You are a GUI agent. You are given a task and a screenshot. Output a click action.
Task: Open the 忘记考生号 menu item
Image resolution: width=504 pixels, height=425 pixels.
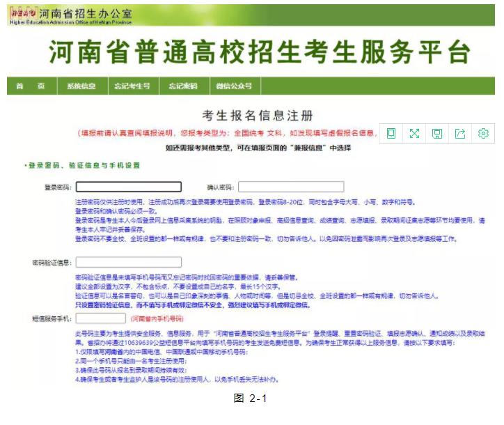[134, 86]
